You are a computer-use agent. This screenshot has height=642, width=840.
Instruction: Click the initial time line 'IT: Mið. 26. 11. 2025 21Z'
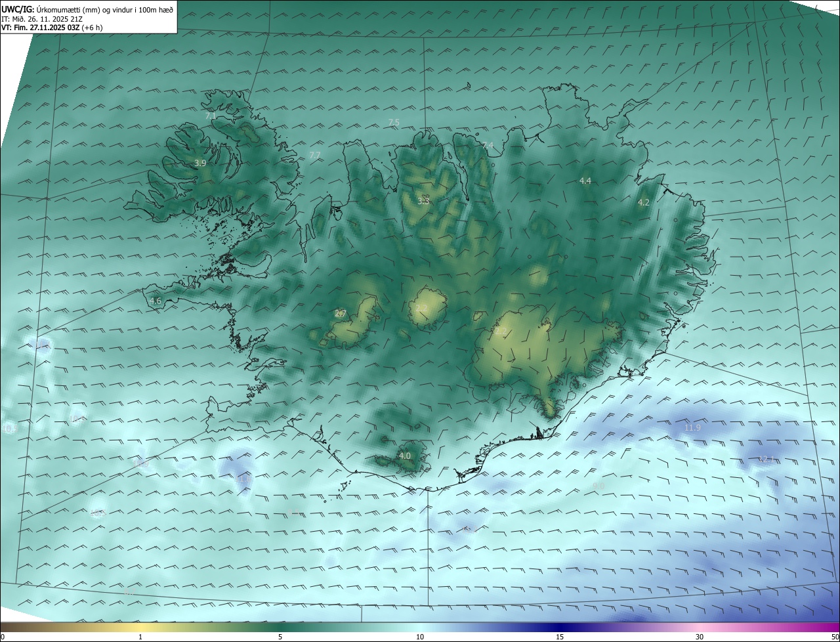[x=41, y=19]
